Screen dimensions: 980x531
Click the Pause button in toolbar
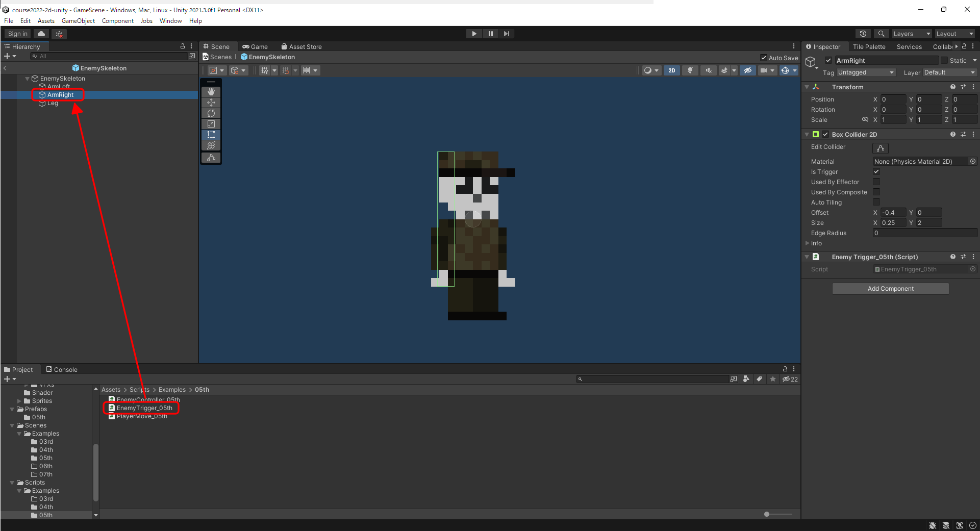pos(490,34)
